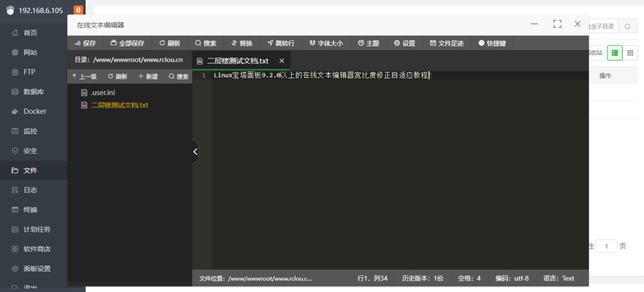This screenshot has height=292, width=644.
Task: Open 跳转行 go-to-line tool
Action: pos(281,43)
